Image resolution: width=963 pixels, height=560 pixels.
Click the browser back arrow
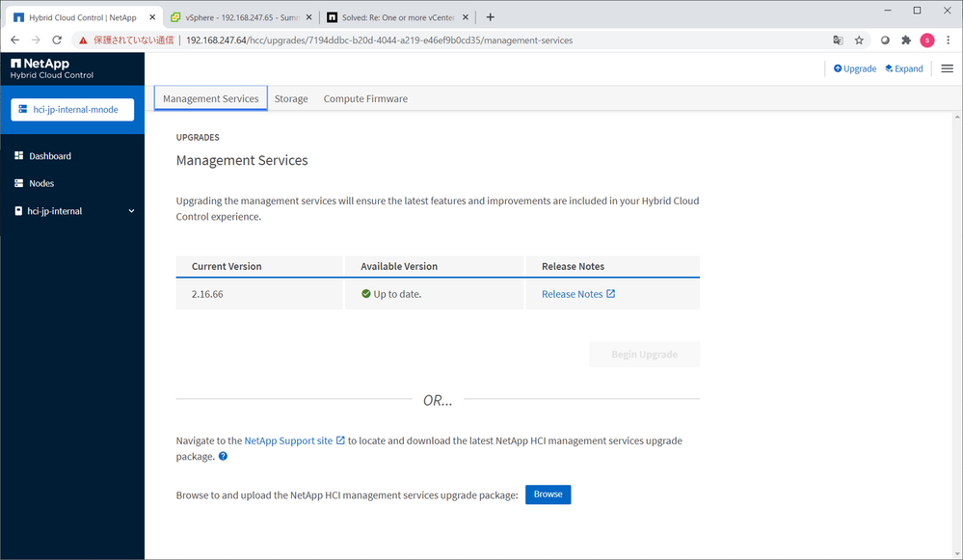[14, 40]
